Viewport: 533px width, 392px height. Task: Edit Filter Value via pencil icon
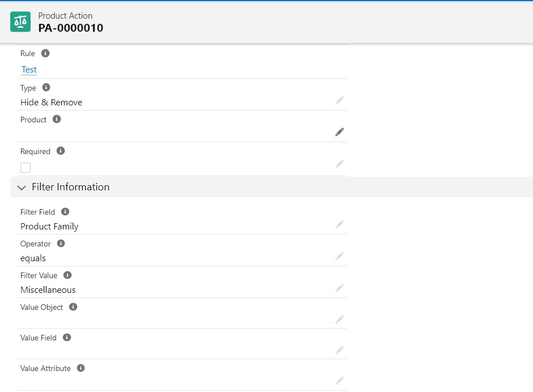(339, 288)
